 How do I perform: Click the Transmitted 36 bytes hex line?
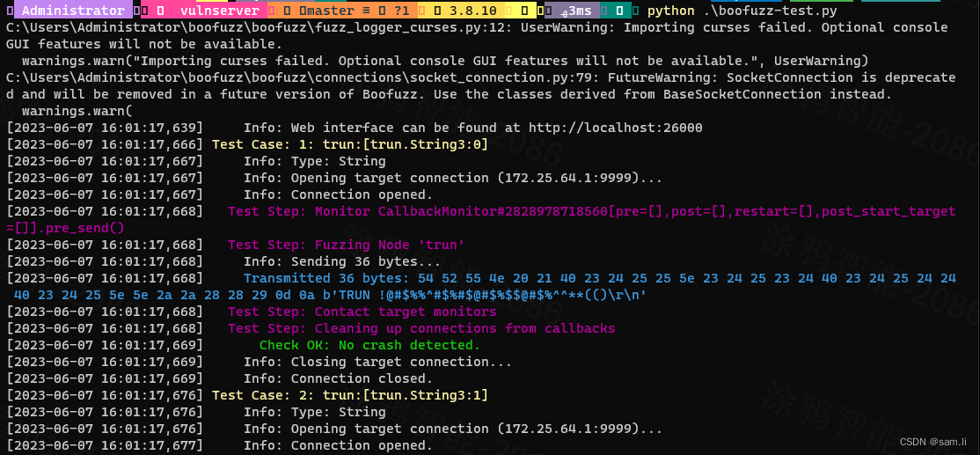(481, 286)
